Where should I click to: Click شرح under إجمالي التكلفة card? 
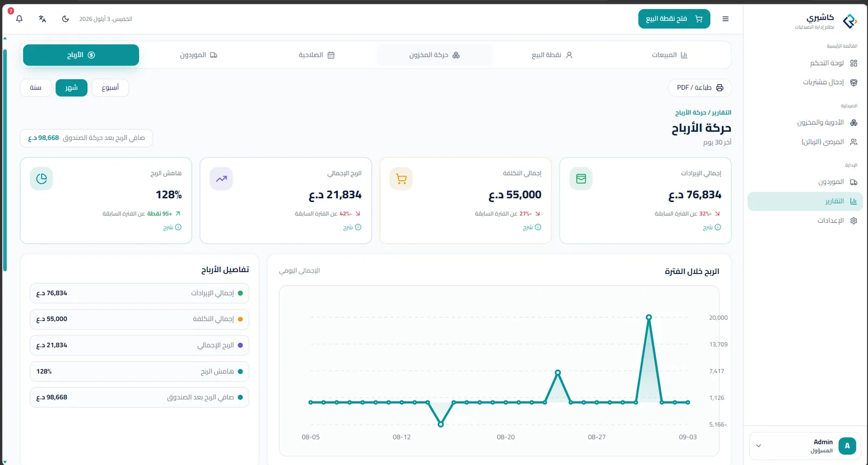point(532,228)
